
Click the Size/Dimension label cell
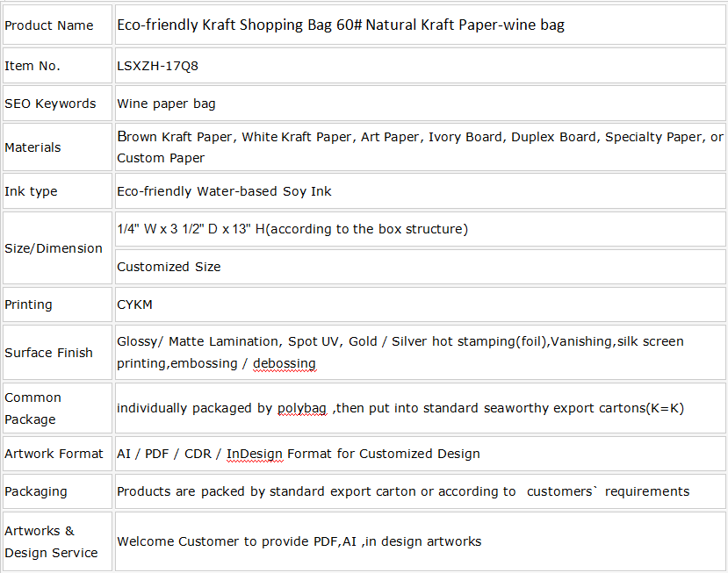point(58,248)
